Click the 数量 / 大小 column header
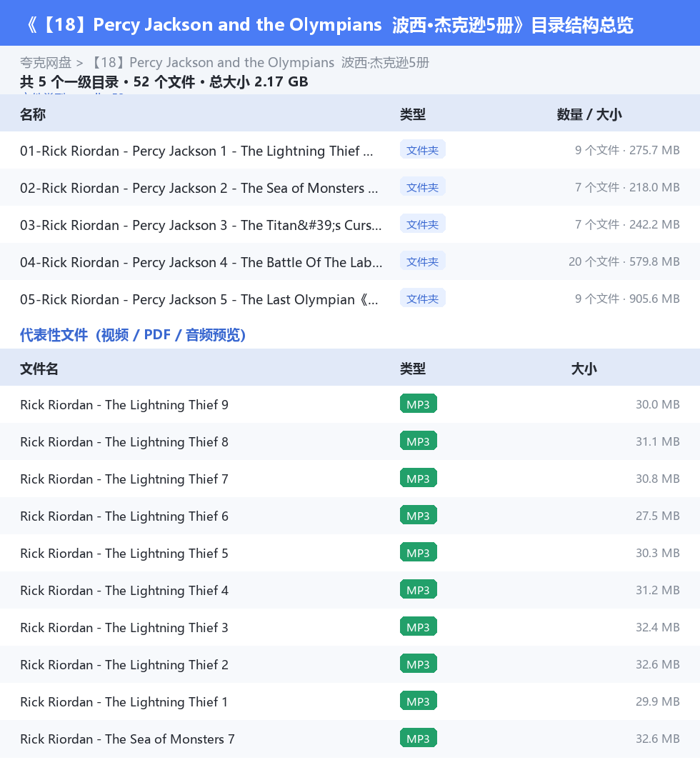700x780 pixels. pyautogui.click(x=589, y=114)
